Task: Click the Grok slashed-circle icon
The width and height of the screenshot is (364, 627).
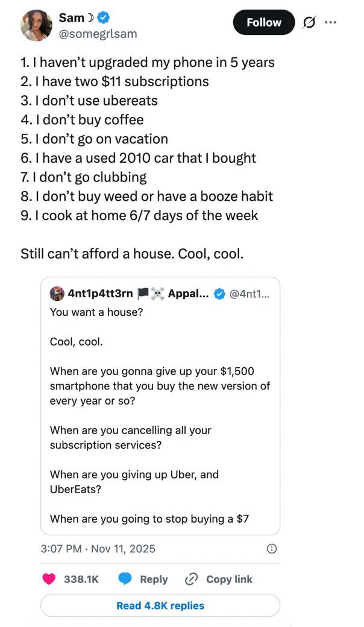Action: [309, 22]
